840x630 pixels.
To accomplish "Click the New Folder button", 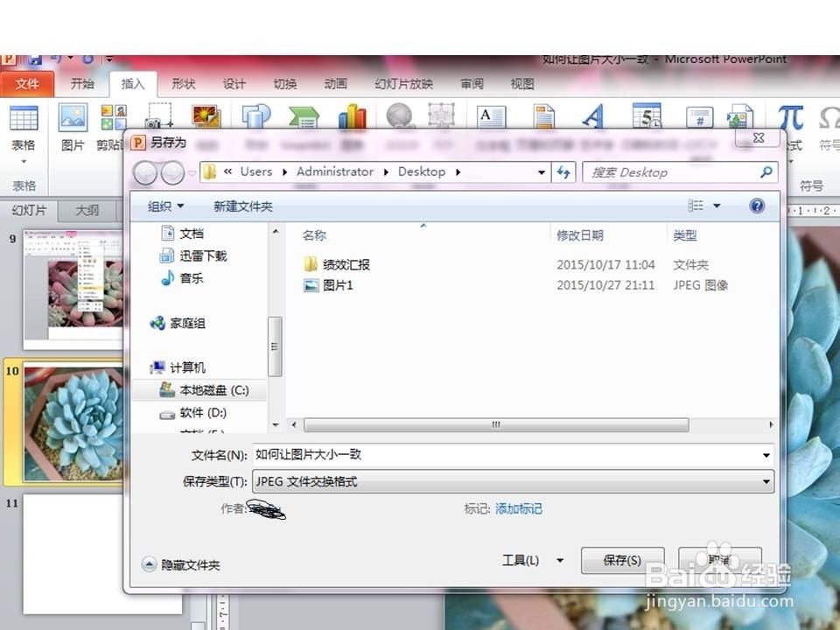I will (x=242, y=206).
